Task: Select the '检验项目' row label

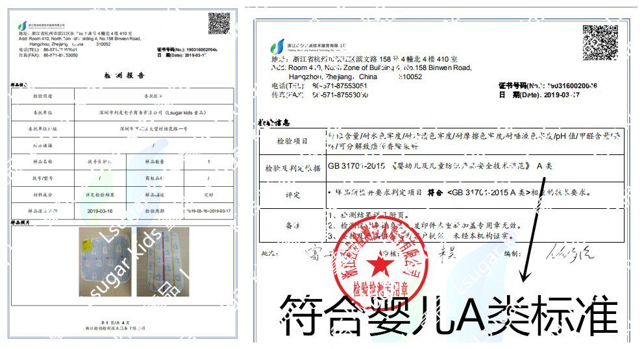Action: (292, 141)
